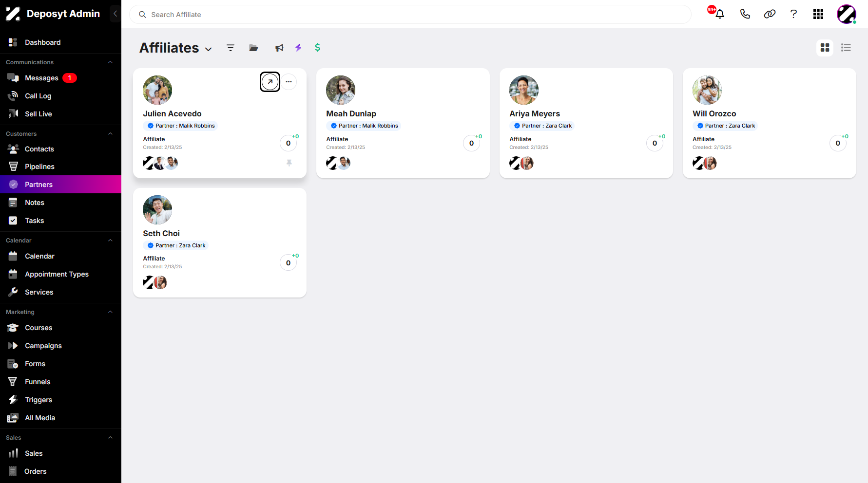Collapse the sidebar with the chevron
This screenshot has width=868, height=483.
click(x=115, y=14)
